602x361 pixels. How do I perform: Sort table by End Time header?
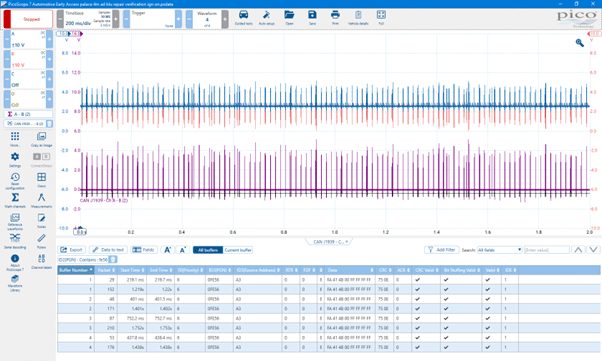(161, 270)
